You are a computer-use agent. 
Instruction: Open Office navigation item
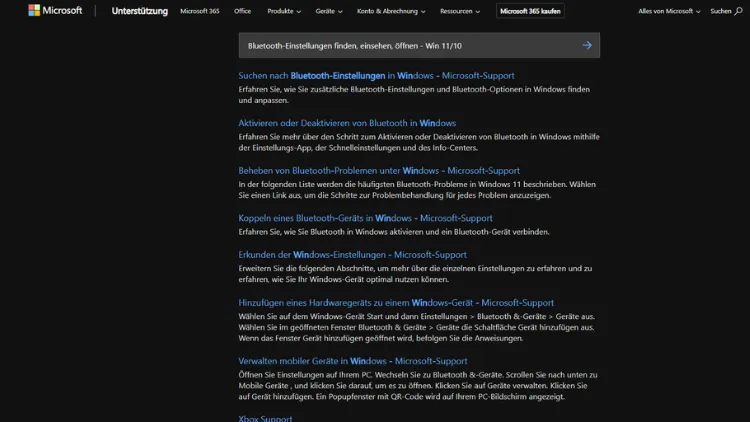click(x=243, y=11)
